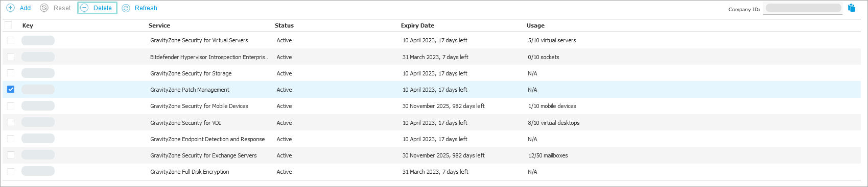Click Full Disk Encryption '31 March 2023' expiry
The width and height of the screenshot is (868, 187).
click(x=435, y=172)
